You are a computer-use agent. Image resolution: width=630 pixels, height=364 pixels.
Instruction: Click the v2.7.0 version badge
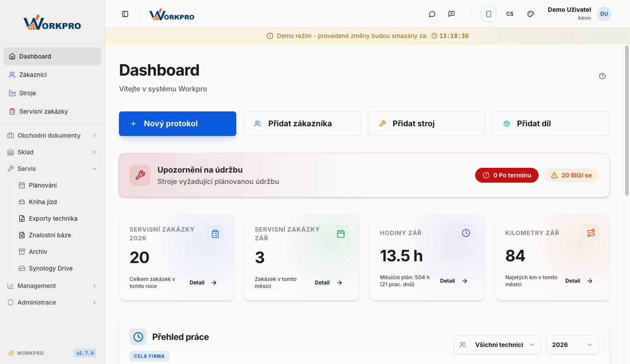pos(85,353)
